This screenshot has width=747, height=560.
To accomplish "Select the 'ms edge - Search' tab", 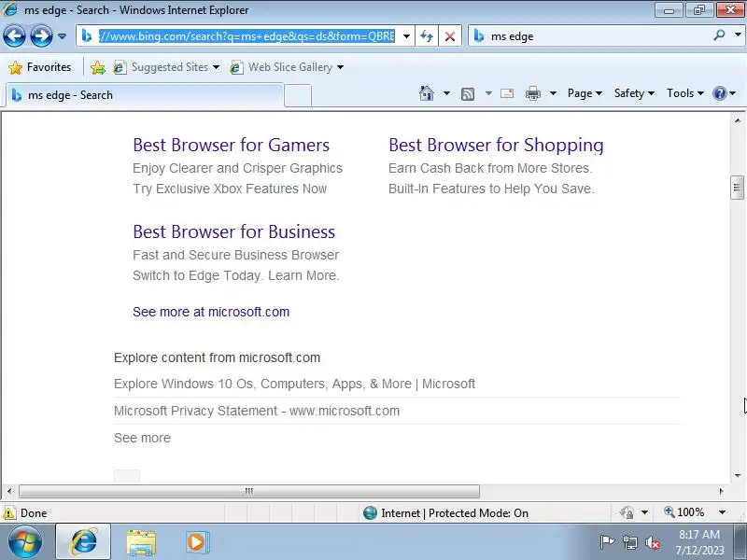I will (145, 95).
